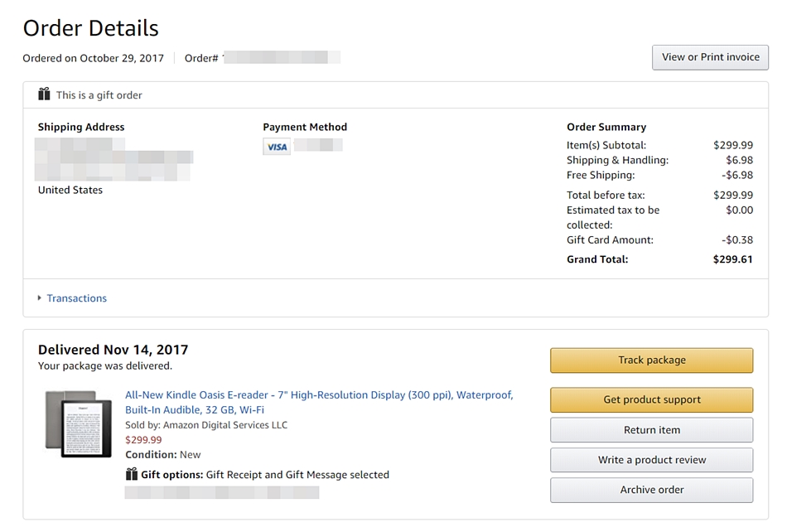This screenshot has height=532, width=787.
Task: Click the gift icon next to Gift options
Action: [x=131, y=475]
